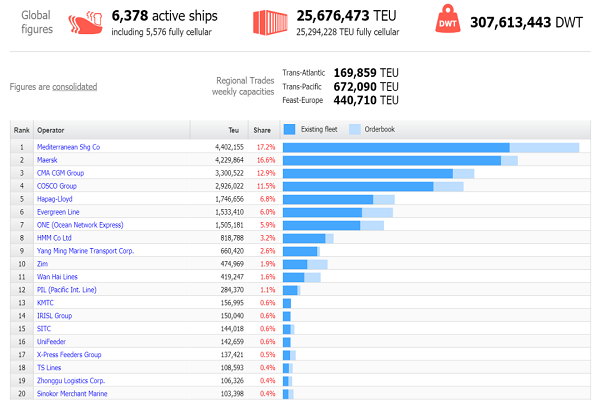
Task: Click the 1,746,656 TEU value
Action: (x=229, y=199)
